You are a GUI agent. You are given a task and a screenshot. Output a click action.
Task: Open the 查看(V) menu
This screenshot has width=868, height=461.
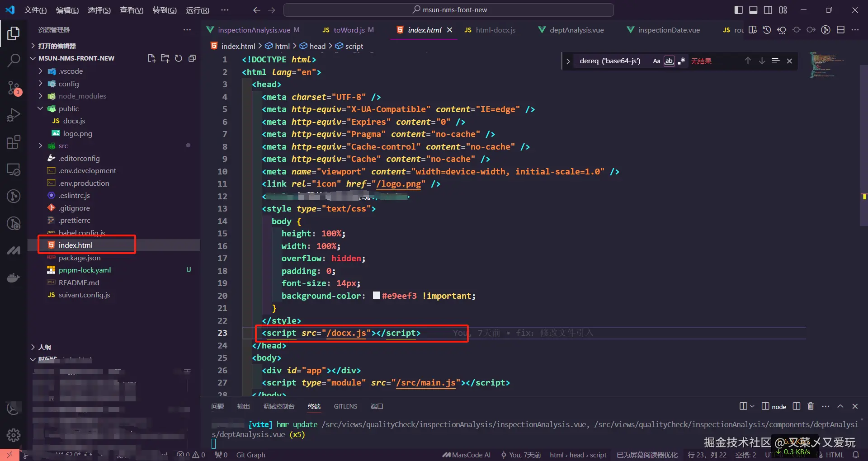pos(131,10)
